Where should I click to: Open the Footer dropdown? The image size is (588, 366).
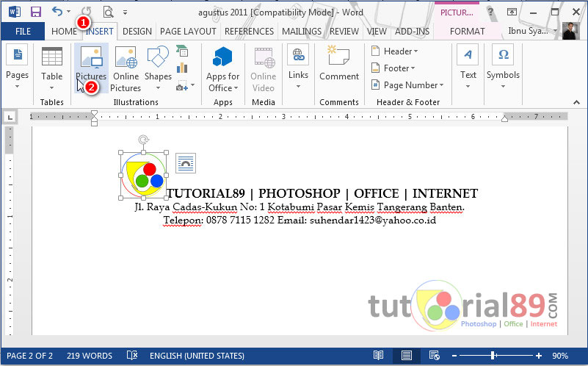[x=393, y=68]
